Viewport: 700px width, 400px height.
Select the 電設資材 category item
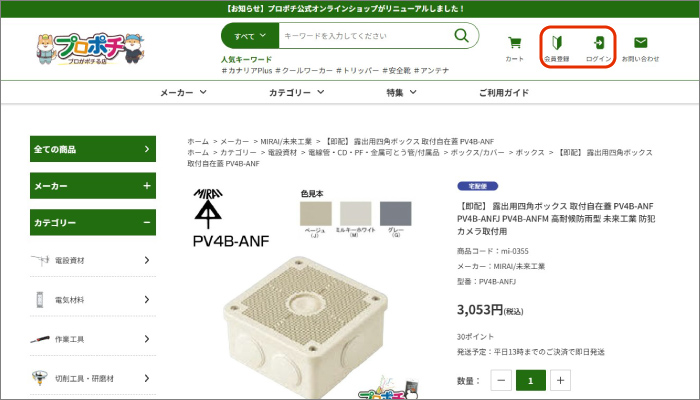(93, 260)
